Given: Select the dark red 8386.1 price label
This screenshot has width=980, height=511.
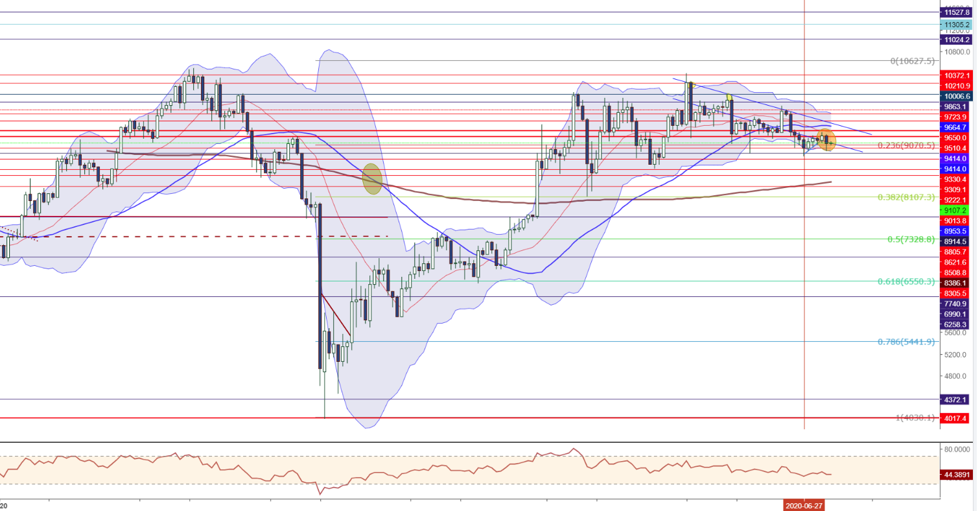Looking at the screenshot, I should (957, 283).
